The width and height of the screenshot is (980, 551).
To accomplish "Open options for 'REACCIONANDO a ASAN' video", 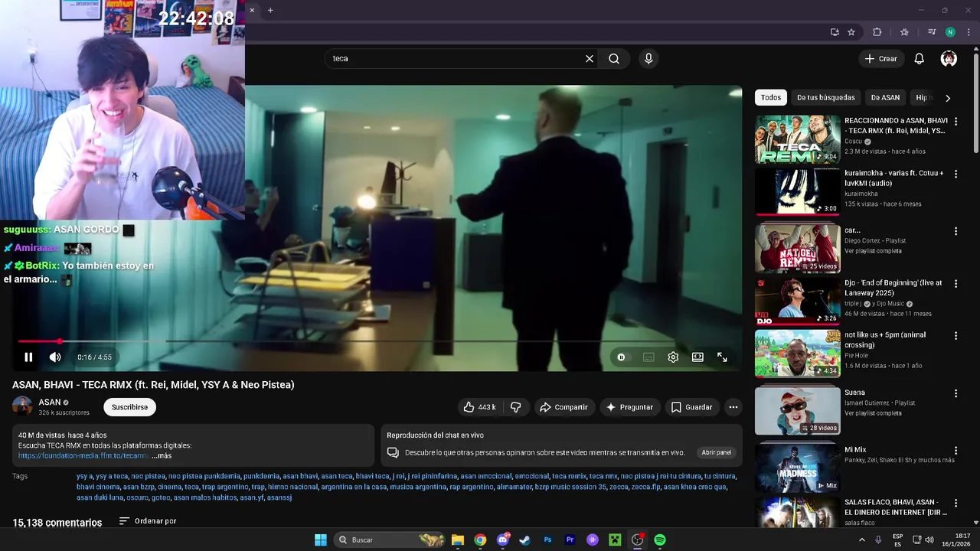I will pos(955,122).
